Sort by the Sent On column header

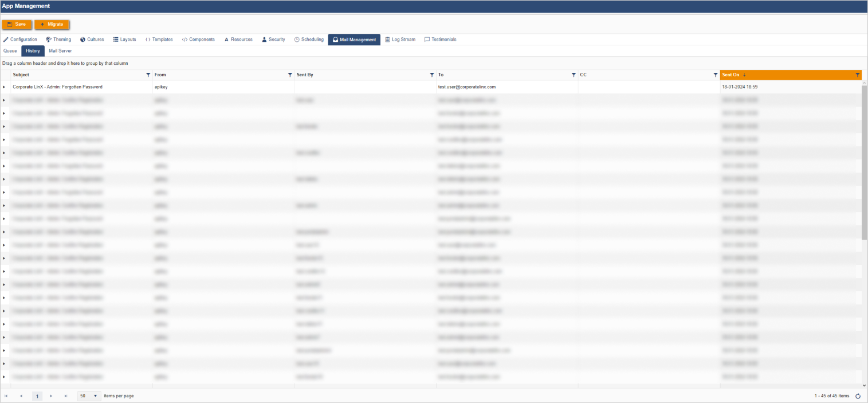coord(730,75)
